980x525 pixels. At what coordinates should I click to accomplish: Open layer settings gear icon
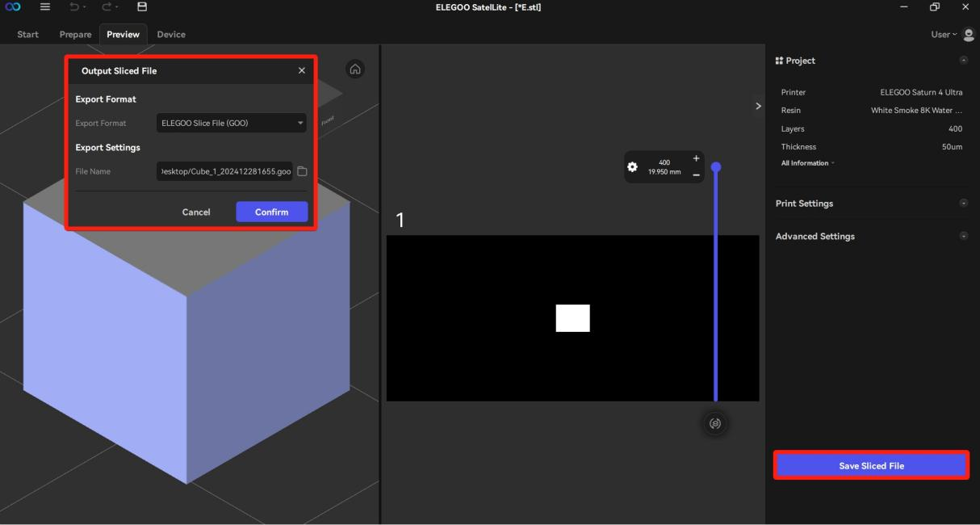point(632,167)
